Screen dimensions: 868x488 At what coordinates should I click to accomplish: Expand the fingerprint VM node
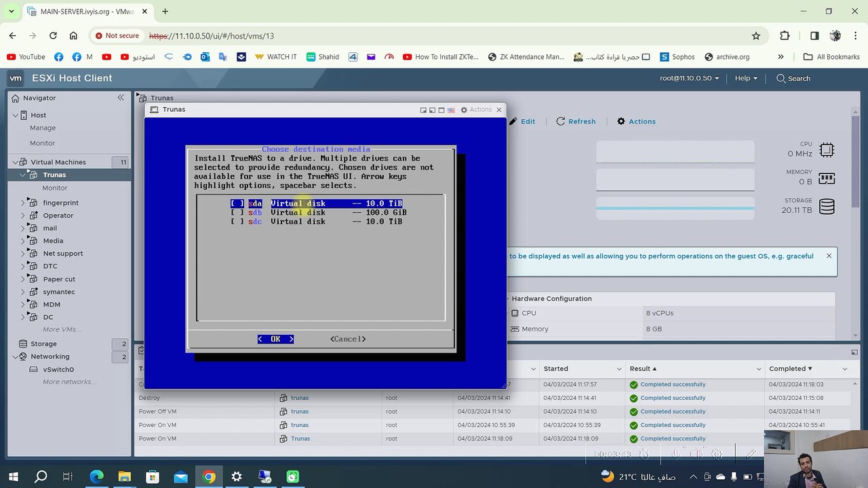click(23, 203)
